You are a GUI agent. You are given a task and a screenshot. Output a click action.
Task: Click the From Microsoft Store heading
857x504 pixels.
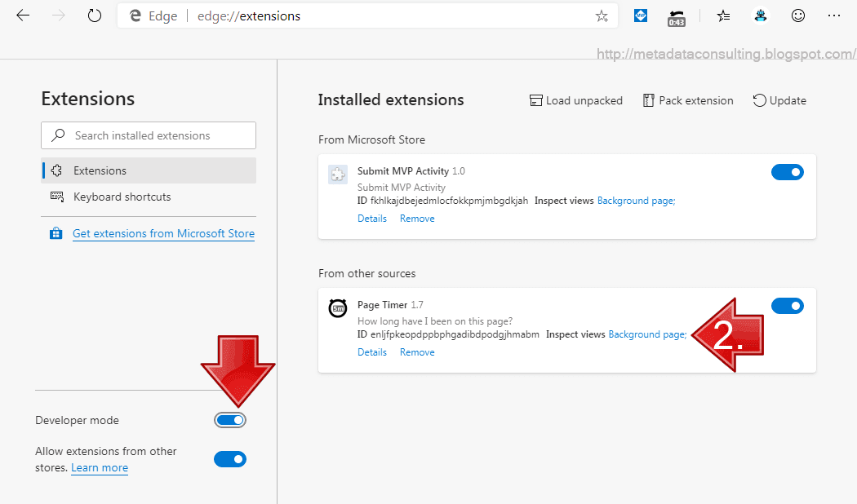click(x=371, y=139)
